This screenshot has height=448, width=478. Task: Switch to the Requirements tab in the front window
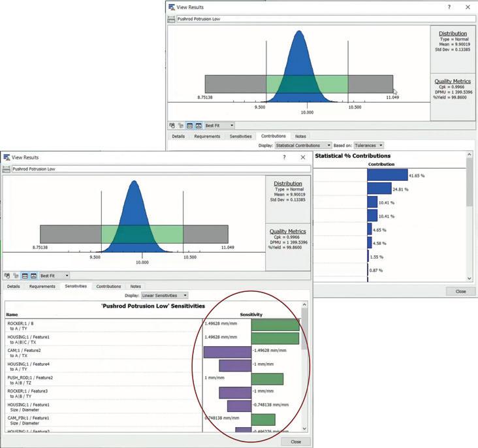pos(42,286)
